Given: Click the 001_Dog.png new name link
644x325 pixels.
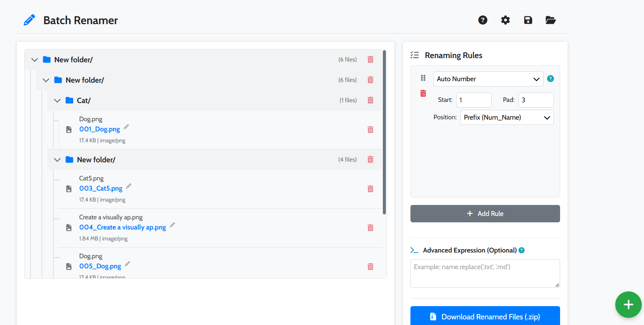Looking at the screenshot, I should 99,129.
